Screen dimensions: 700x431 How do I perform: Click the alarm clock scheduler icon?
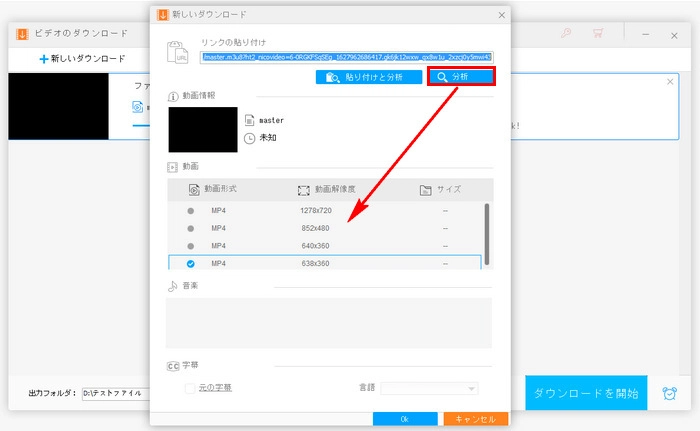coord(669,394)
